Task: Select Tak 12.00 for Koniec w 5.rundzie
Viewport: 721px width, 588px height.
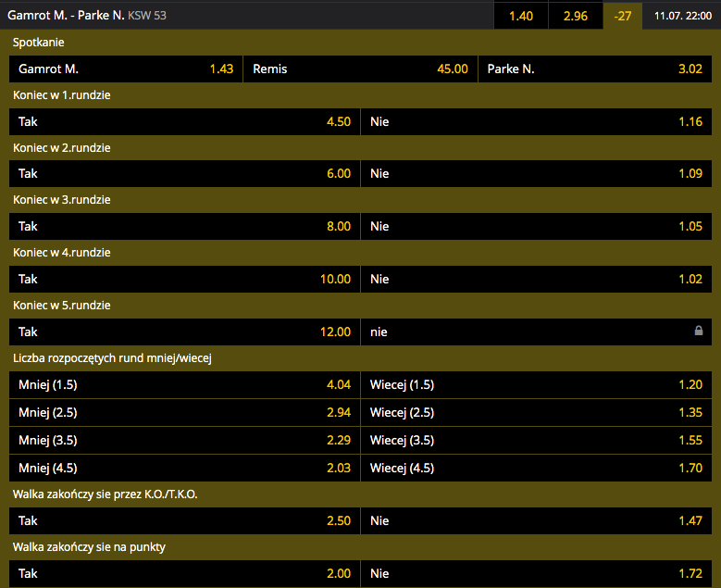Action: [183, 332]
